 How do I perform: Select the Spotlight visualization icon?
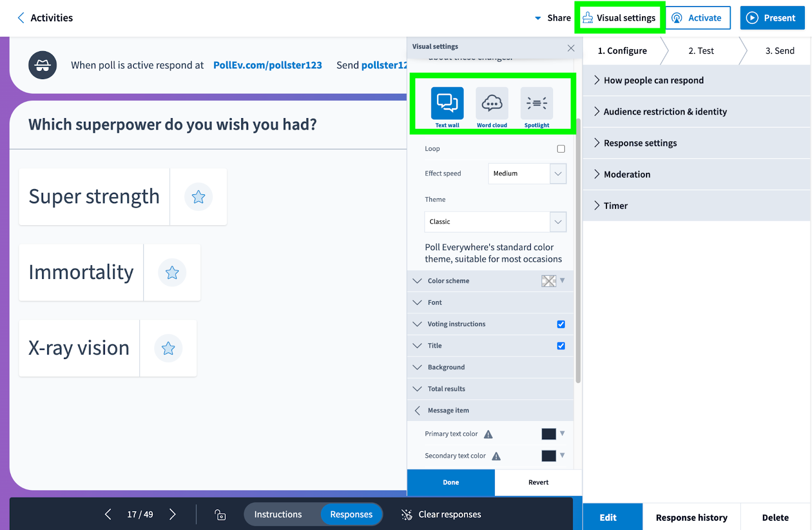point(536,103)
